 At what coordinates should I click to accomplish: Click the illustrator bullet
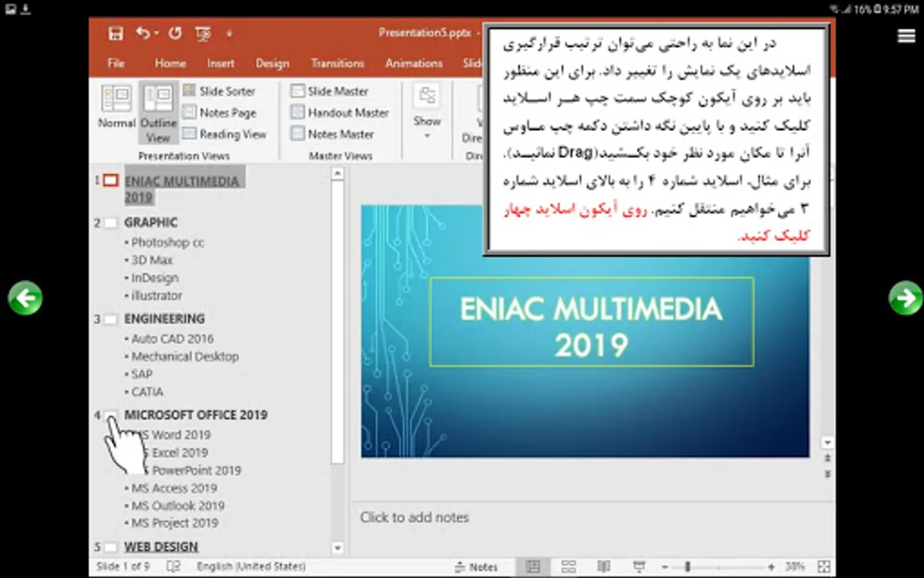click(x=157, y=295)
